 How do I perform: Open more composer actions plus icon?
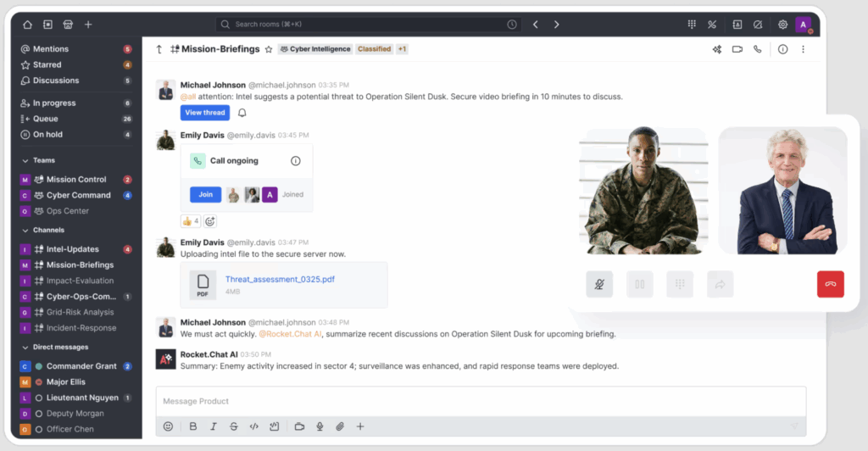click(360, 426)
